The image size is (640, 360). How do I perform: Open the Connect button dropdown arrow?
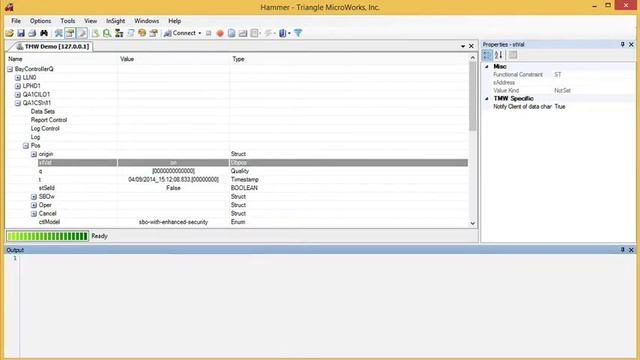200,33
